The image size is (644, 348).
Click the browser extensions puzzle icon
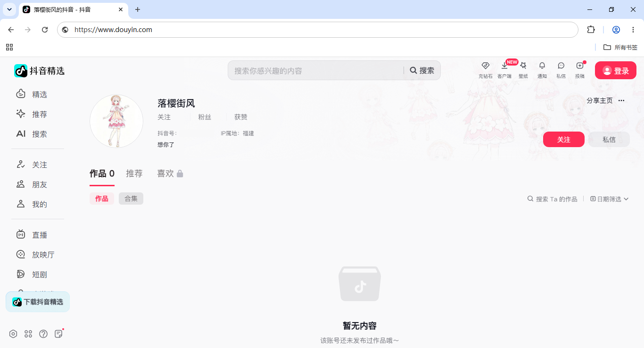point(591,30)
